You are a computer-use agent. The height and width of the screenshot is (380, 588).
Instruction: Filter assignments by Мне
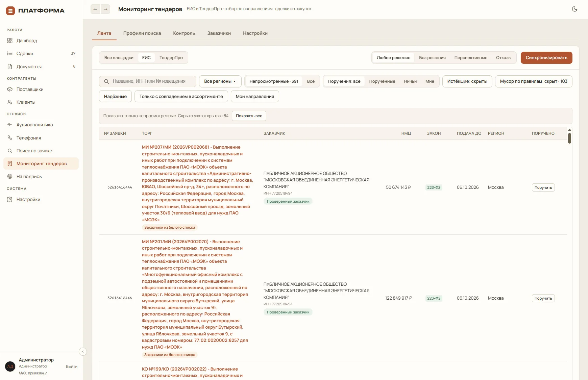point(430,81)
